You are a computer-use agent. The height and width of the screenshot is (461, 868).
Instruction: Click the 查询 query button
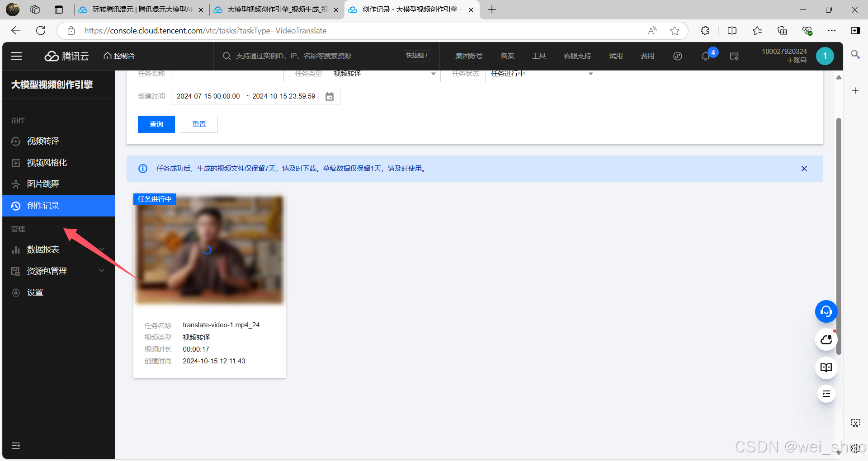coord(156,124)
